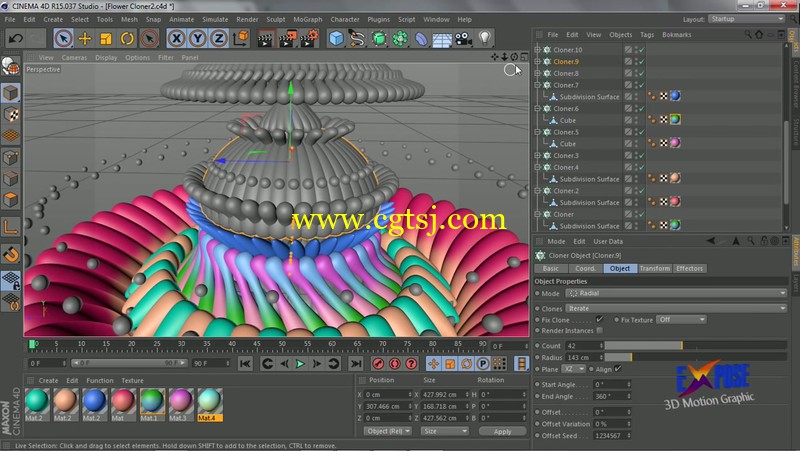Screen dimensions: 800x451
Task: Open the File menu
Action: click(10, 19)
